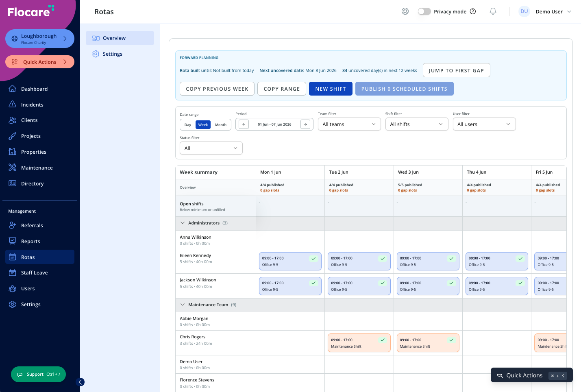Collapse the Administrators group
This screenshot has width=581, height=392.
(183, 223)
